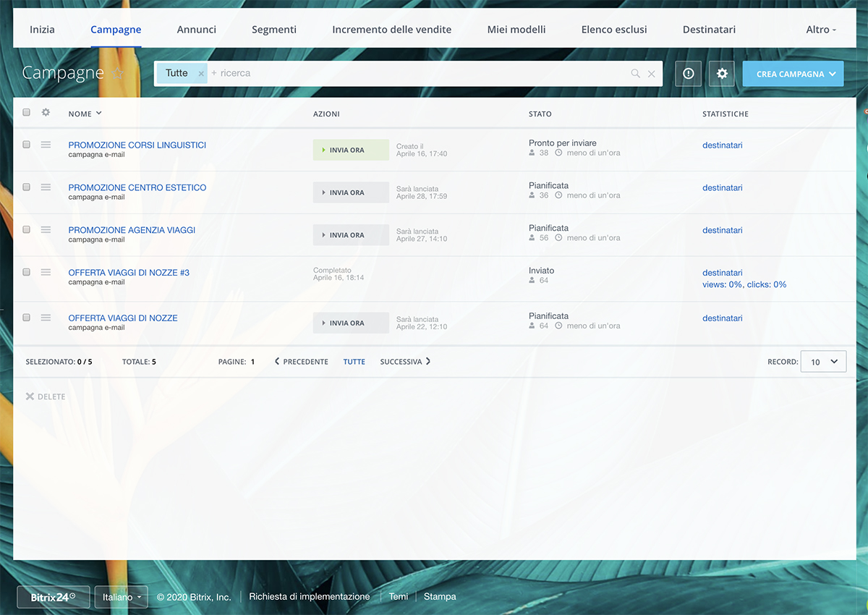The height and width of the screenshot is (615, 868).
Task: Remove the Tutte filter tag
Action: (x=201, y=74)
